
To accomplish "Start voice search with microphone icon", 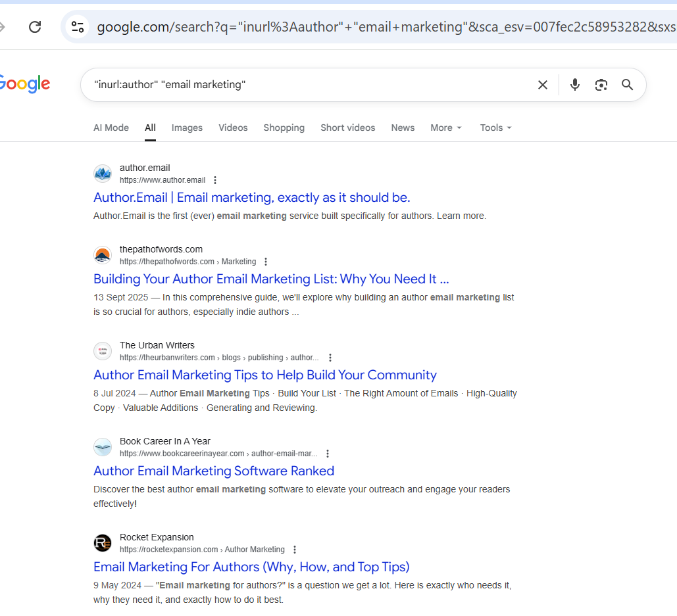I will tap(574, 85).
